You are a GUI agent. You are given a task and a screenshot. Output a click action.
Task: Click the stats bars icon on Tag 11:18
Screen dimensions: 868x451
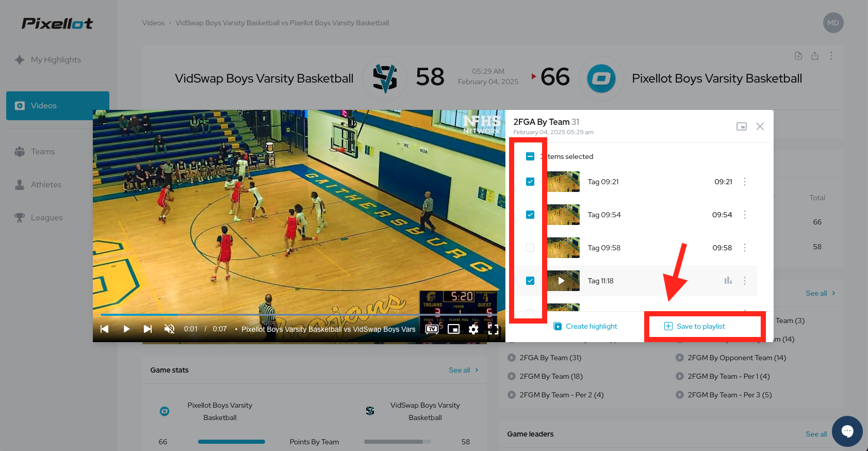[728, 281]
